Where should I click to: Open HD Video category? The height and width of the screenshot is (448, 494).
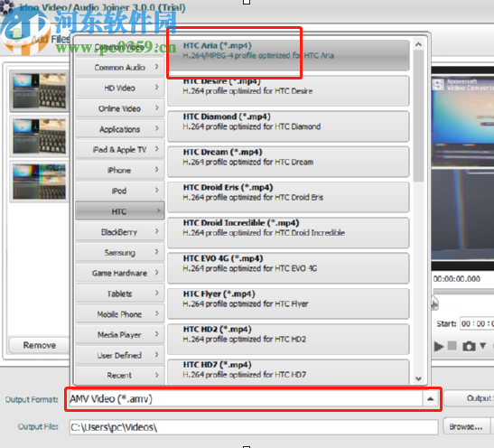(120, 88)
